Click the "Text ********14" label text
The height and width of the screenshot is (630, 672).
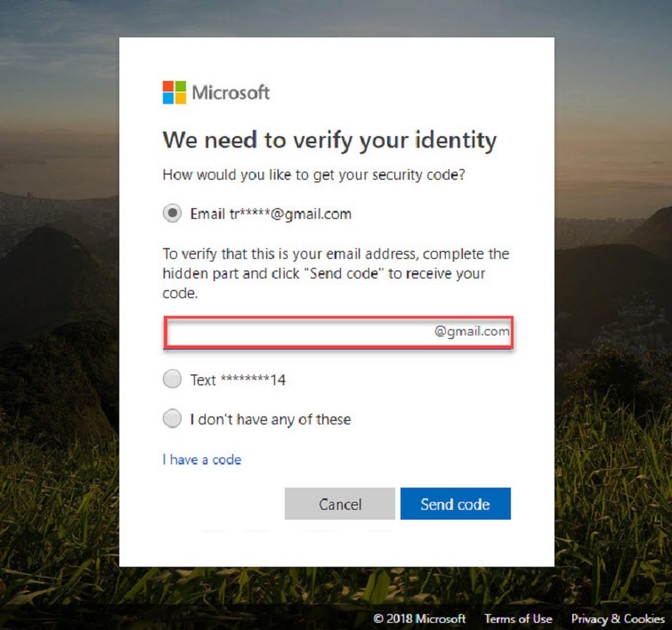click(x=238, y=380)
